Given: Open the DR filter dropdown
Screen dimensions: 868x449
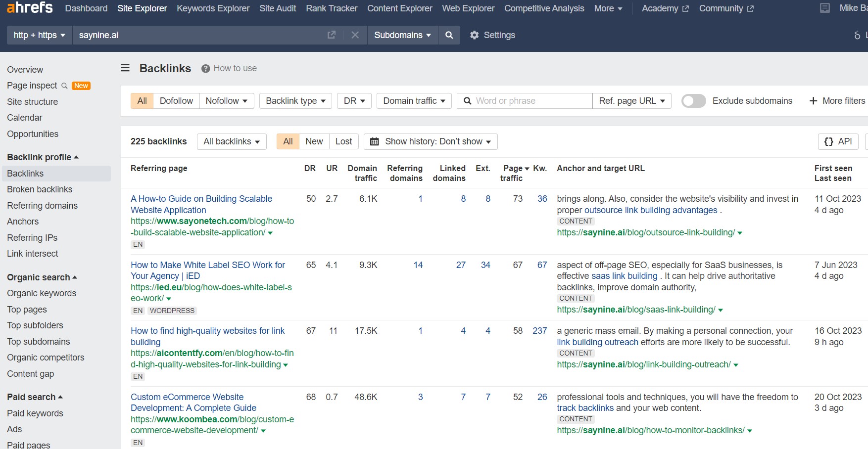Looking at the screenshot, I should (354, 101).
